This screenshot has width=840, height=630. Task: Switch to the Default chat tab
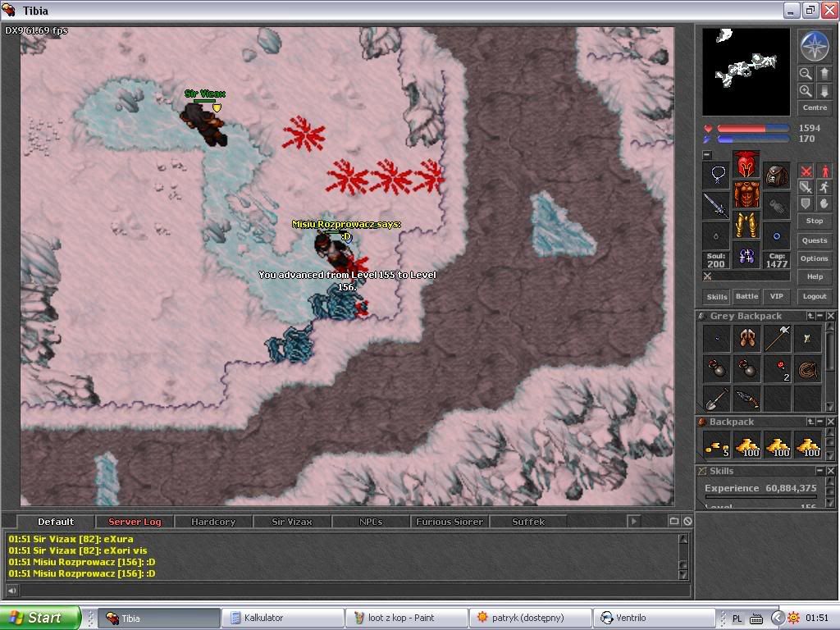pyautogui.click(x=56, y=522)
